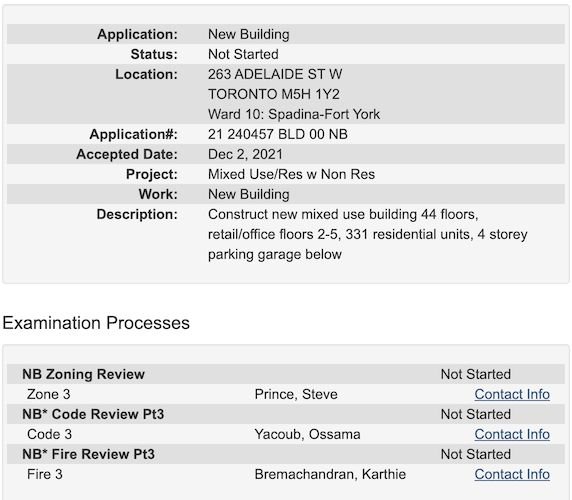Open Contact Info for Bremachandran, Karthie
Image resolution: width=572 pixels, height=500 pixels.
(512, 474)
